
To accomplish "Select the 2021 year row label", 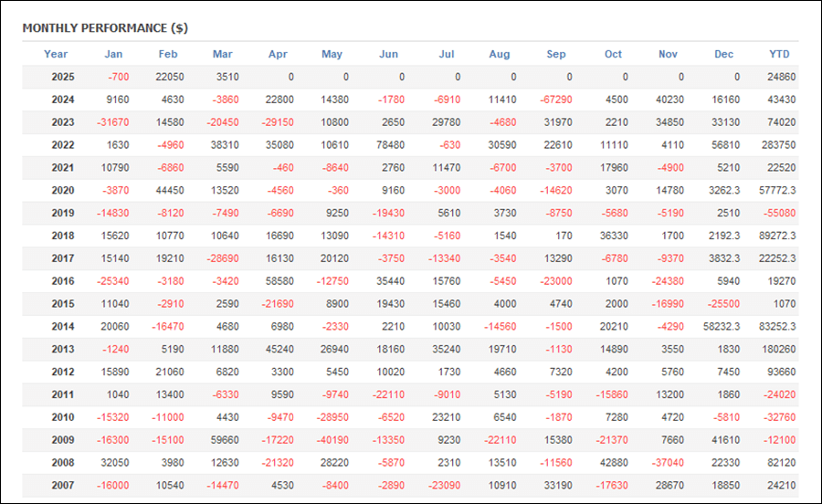I will coord(63,168).
